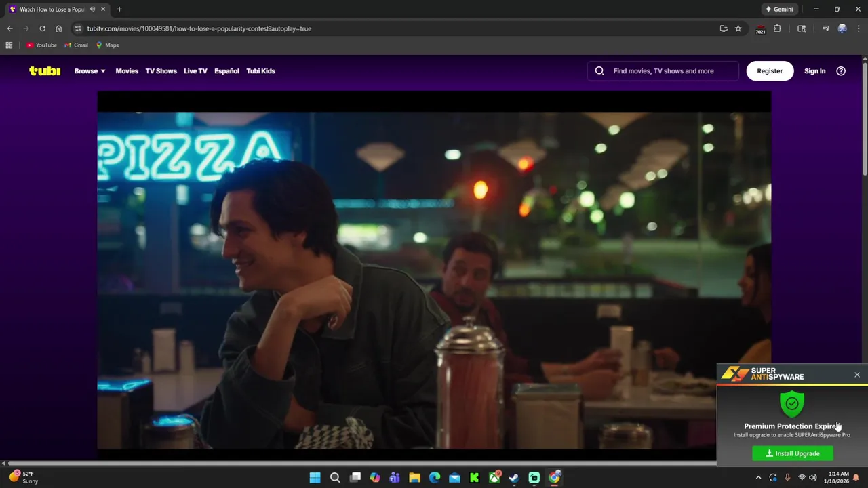
Task: Click the horizontal scrollbar at bottom
Action: (361, 463)
